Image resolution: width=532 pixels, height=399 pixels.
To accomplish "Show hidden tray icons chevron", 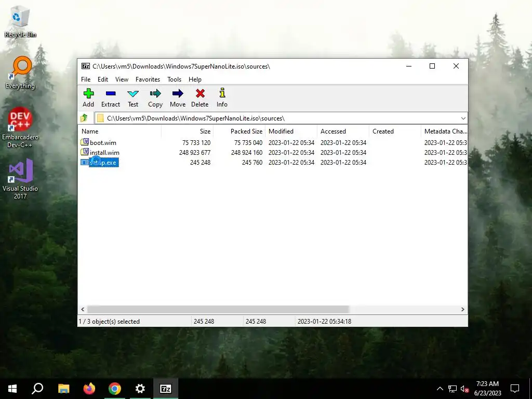I will point(440,389).
